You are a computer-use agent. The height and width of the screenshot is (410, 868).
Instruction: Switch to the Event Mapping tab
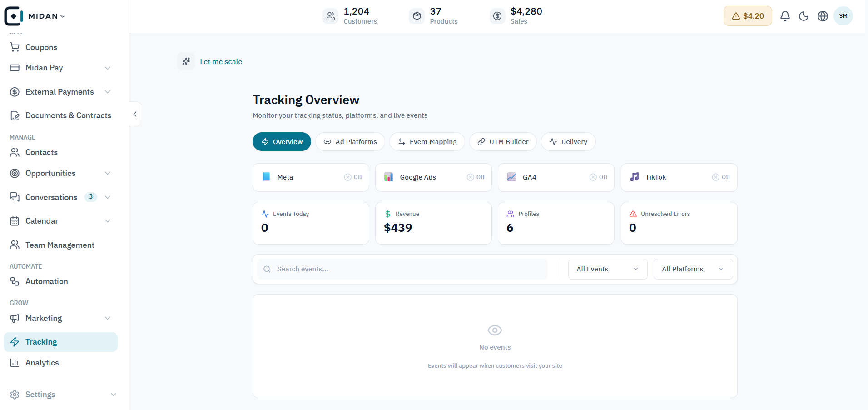(x=427, y=142)
